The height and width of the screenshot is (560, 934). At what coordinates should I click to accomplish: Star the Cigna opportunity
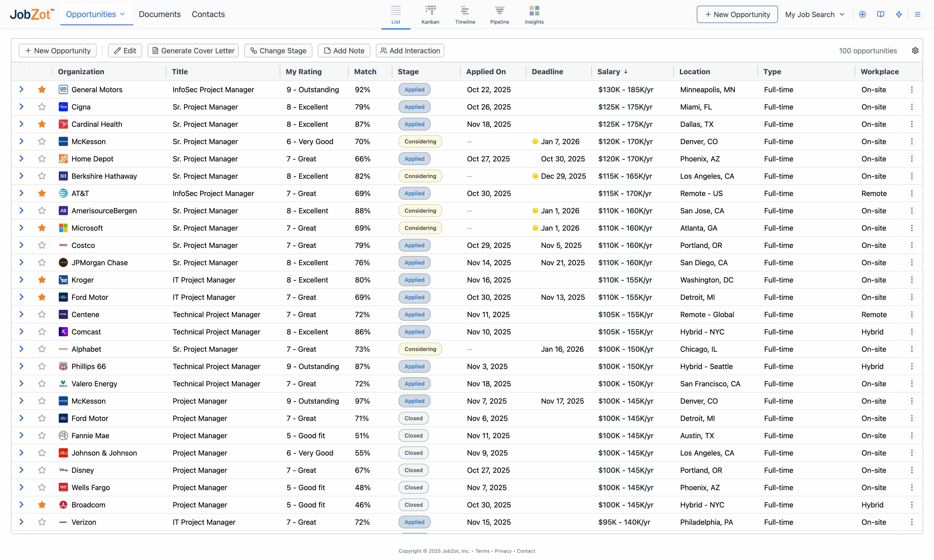[x=42, y=107]
